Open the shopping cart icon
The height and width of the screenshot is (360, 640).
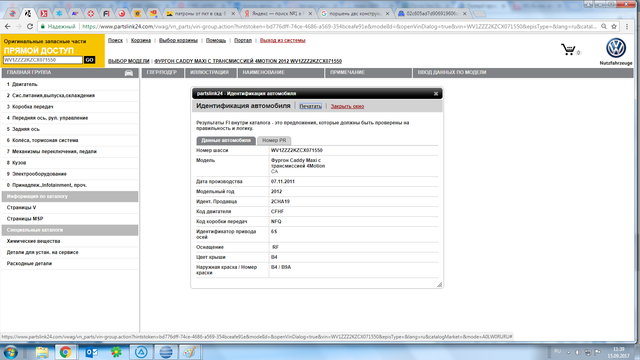point(568,50)
